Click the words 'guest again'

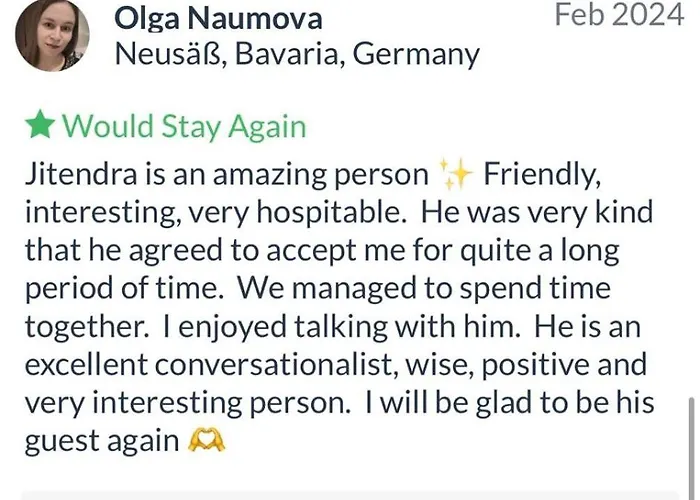coord(102,442)
